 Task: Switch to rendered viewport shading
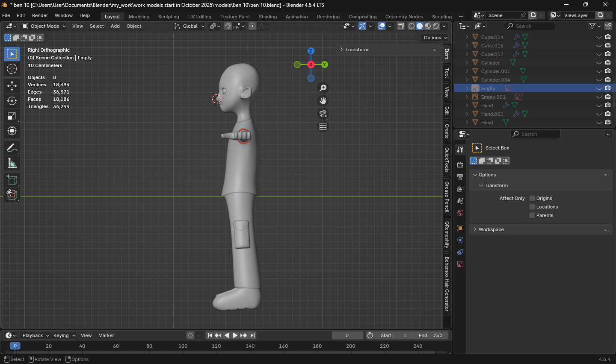pyautogui.click(x=436, y=26)
